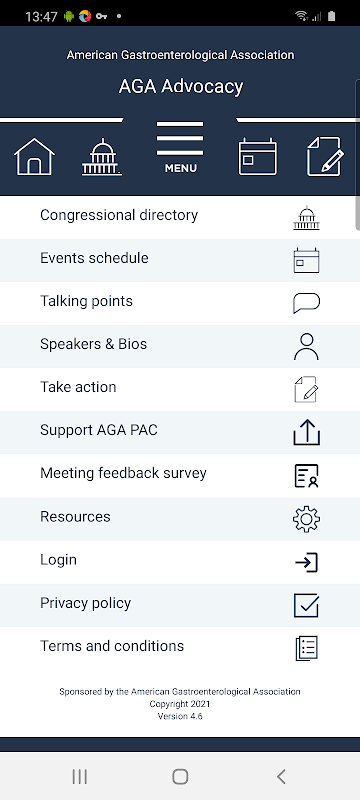Tap the edit document icon in top bar
This screenshot has height=800, width=360.
325,157
